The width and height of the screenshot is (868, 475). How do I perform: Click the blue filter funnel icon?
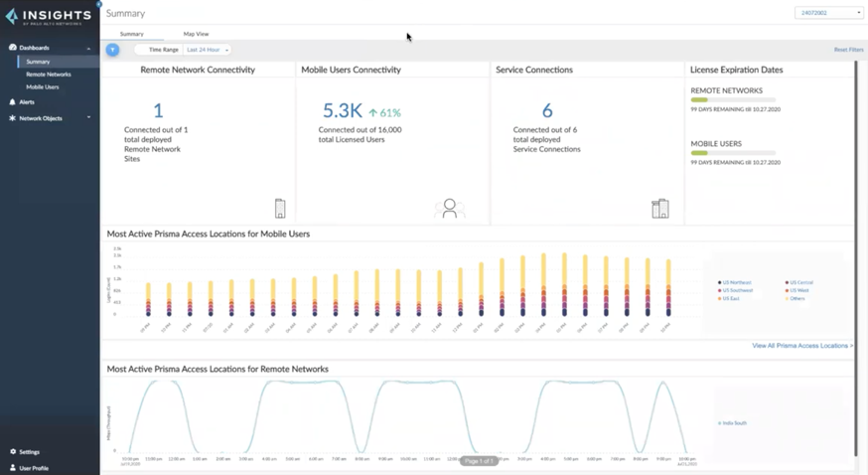[113, 50]
